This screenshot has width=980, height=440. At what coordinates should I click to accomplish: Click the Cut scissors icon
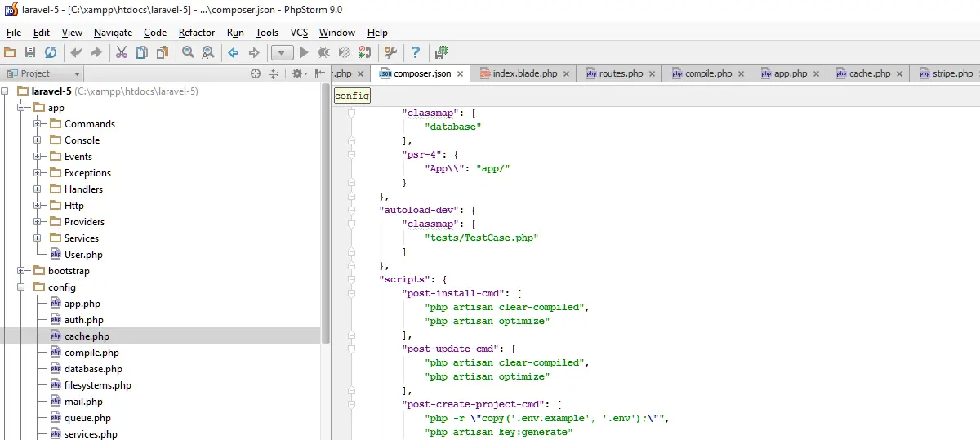pyautogui.click(x=121, y=52)
